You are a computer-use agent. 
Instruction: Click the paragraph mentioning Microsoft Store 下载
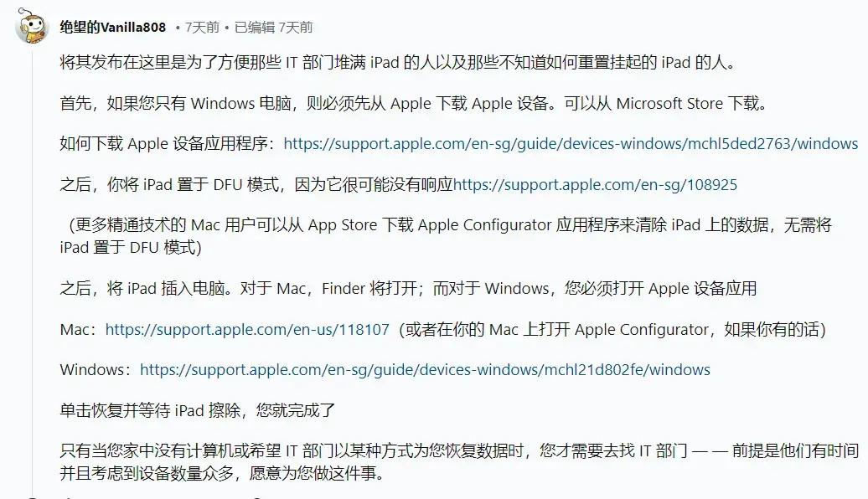tap(414, 104)
